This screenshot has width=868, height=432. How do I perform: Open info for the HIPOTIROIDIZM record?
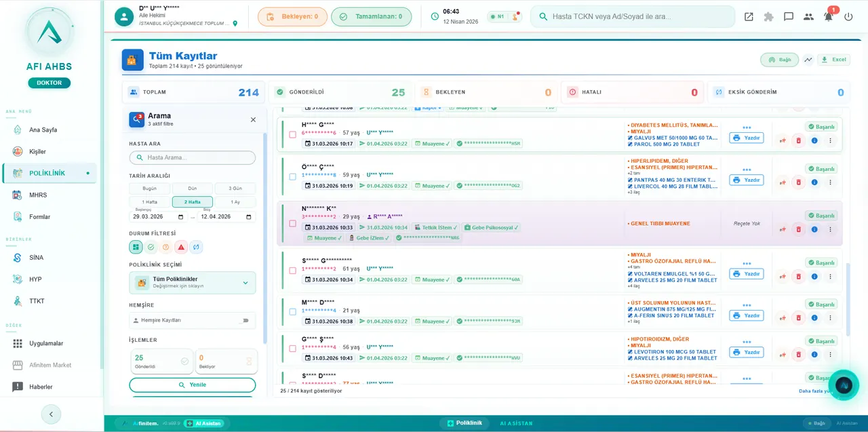[814, 355]
